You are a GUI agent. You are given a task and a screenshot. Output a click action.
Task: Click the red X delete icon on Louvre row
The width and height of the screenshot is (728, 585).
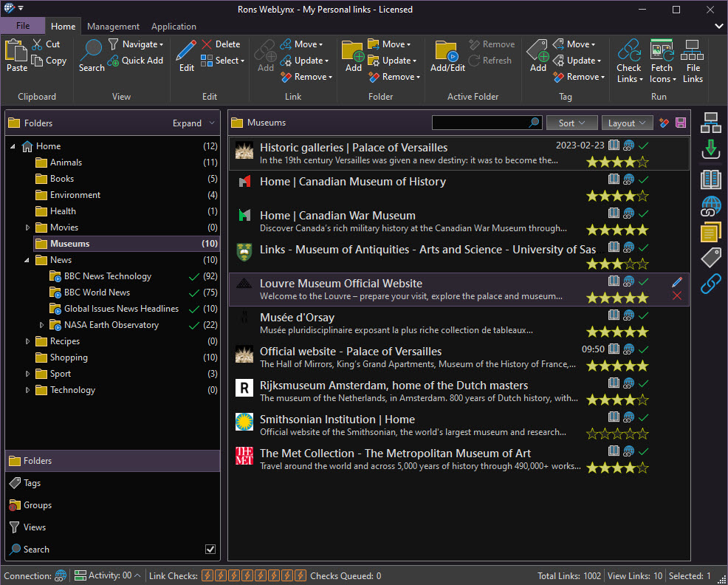click(677, 296)
